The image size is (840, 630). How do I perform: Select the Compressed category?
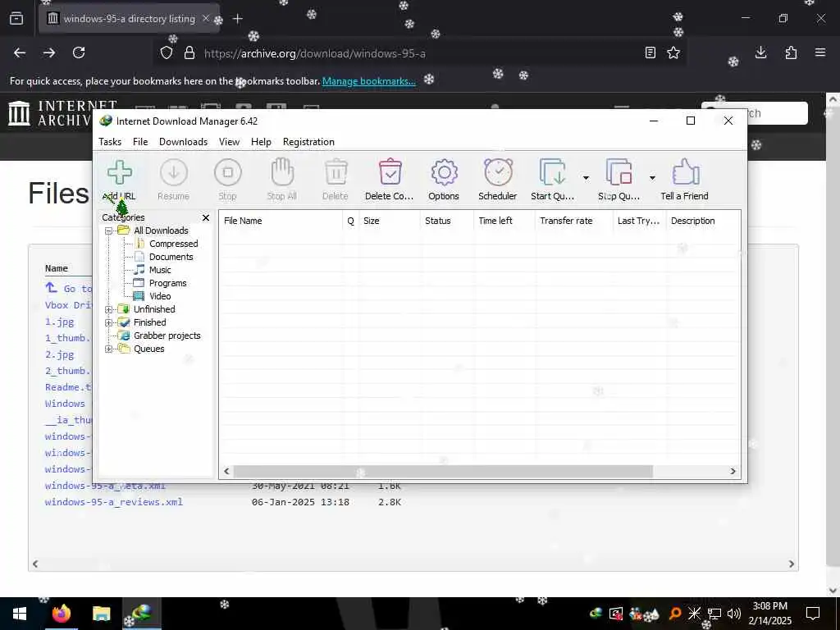tap(174, 244)
